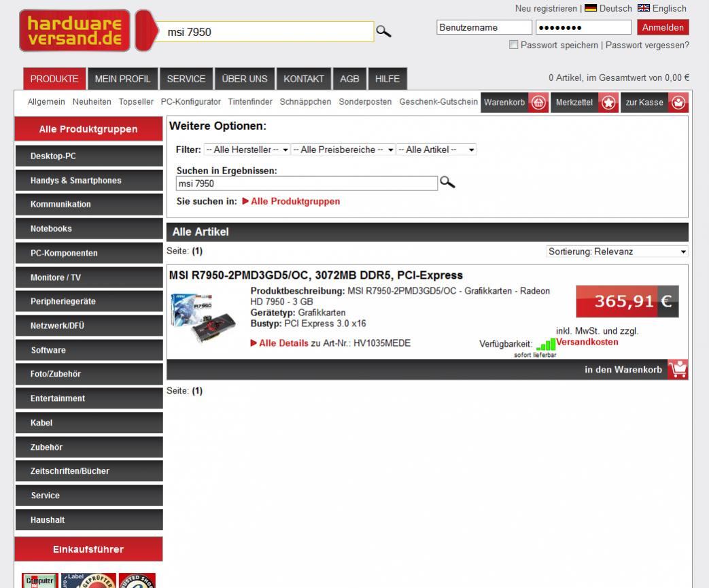Select the Software product group

point(89,350)
